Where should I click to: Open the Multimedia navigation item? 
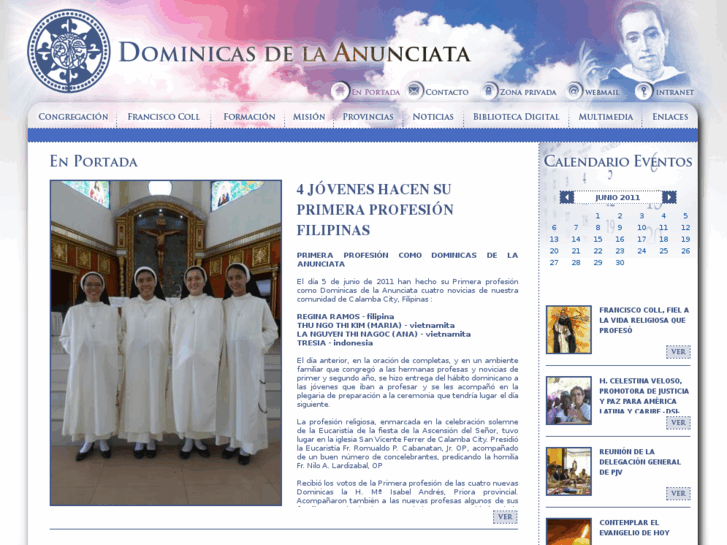[605, 117]
